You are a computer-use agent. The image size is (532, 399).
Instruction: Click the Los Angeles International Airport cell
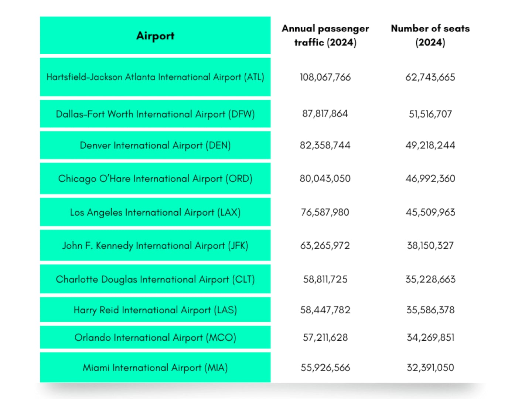[x=155, y=212]
